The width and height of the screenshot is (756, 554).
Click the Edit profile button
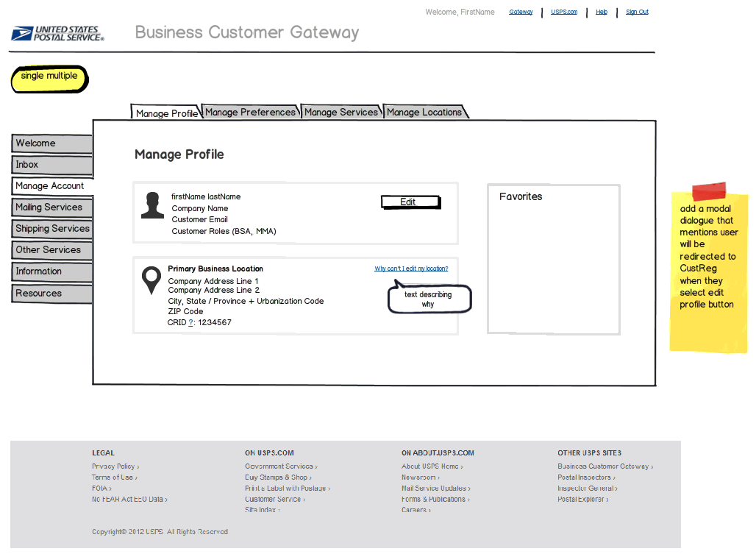coord(410,202)
